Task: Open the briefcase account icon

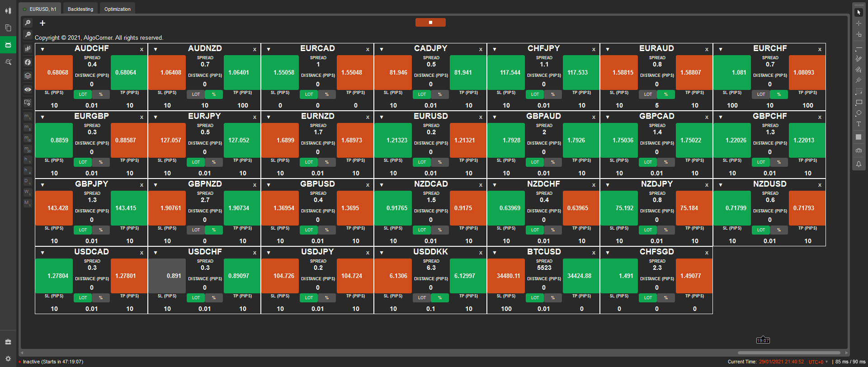Action: pos(8,342)
